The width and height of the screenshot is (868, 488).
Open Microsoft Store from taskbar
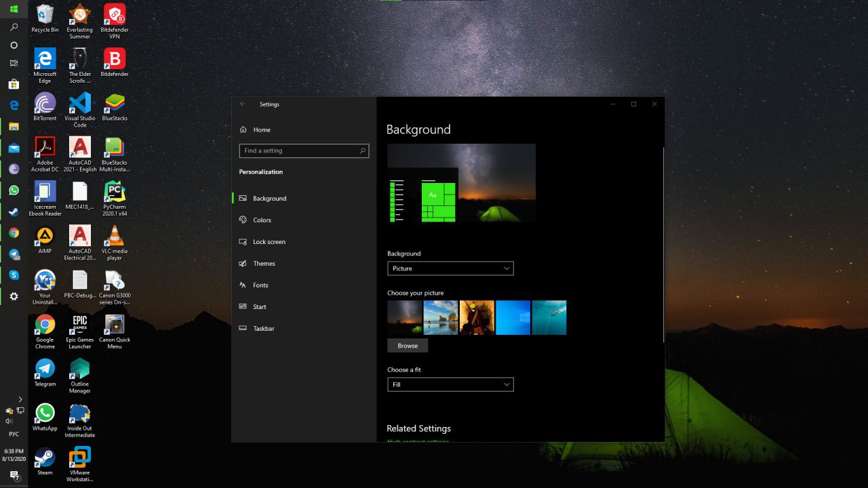[14, 84]
